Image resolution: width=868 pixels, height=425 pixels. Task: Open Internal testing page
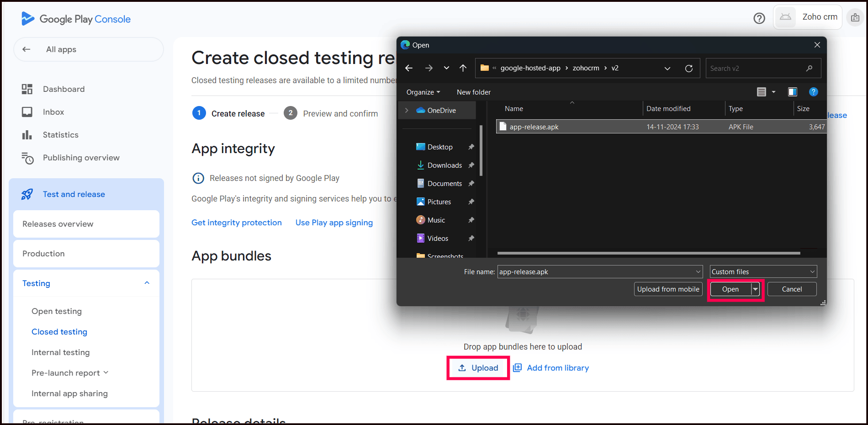pos(61,352)
